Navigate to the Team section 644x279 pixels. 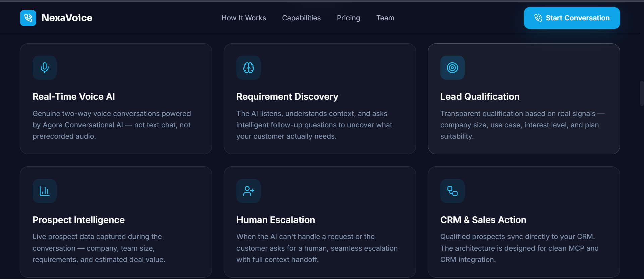point(385,18)
